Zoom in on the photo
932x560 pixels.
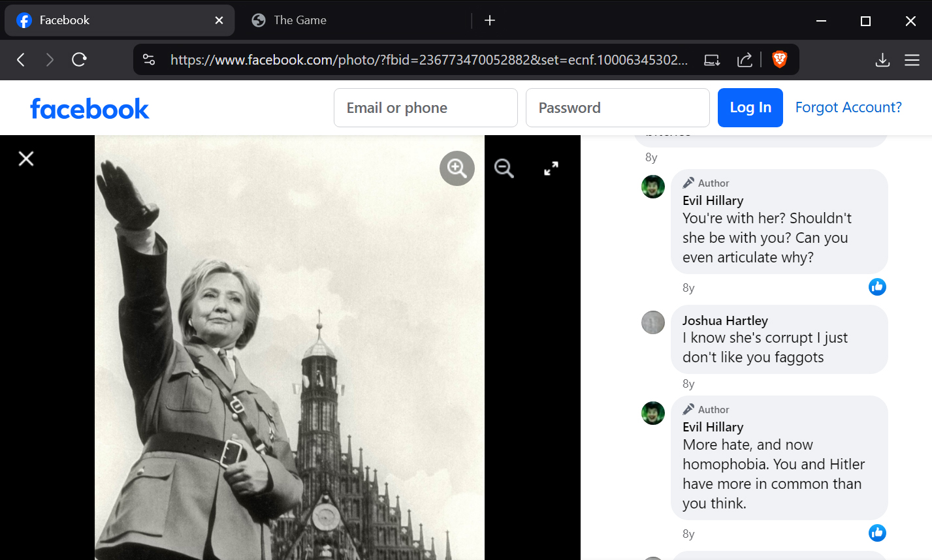pyautogui.click(x=457, y=168)
